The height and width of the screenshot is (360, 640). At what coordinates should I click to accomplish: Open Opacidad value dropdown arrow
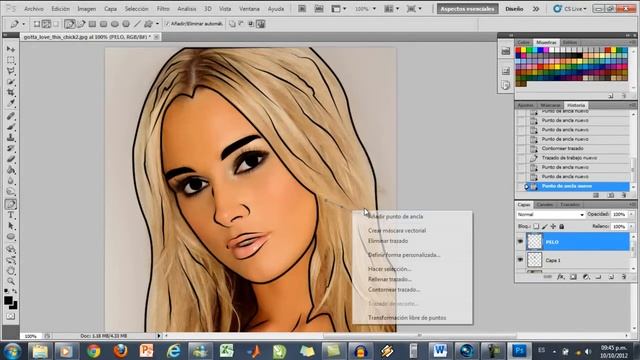pyautogui.click(x=631, y=214)
